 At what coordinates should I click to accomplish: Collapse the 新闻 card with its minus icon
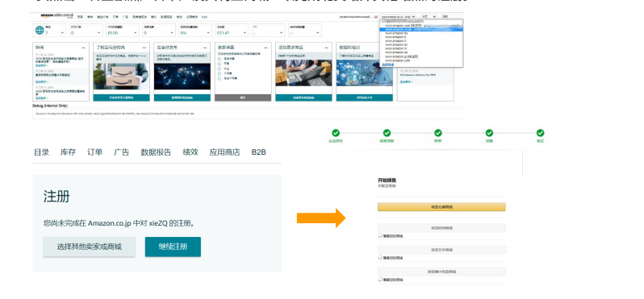click(84, 48)
